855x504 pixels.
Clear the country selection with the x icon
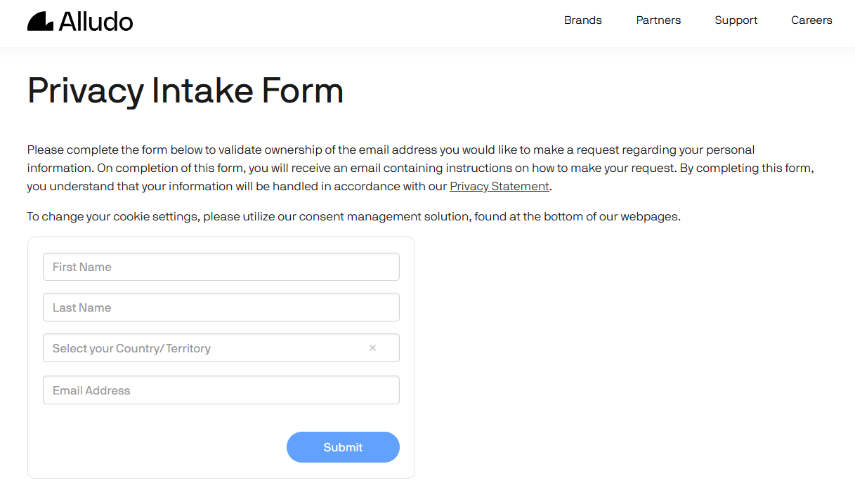point(372,348)
